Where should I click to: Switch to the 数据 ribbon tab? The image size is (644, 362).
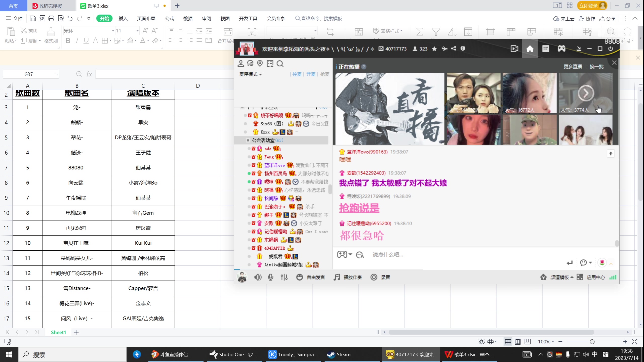(188, 18)
